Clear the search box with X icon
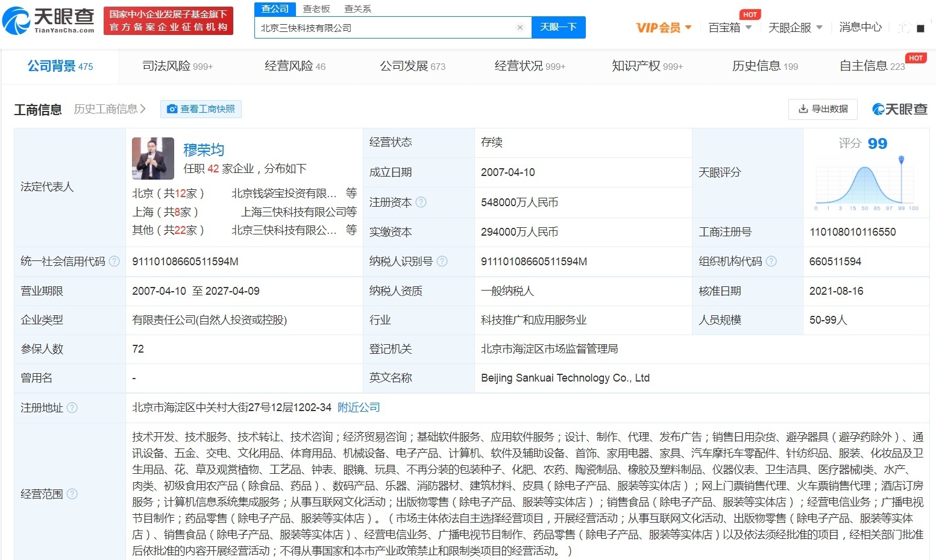Image resolution: width=936 pixels, height=560 pixels. tap(520, 27)
